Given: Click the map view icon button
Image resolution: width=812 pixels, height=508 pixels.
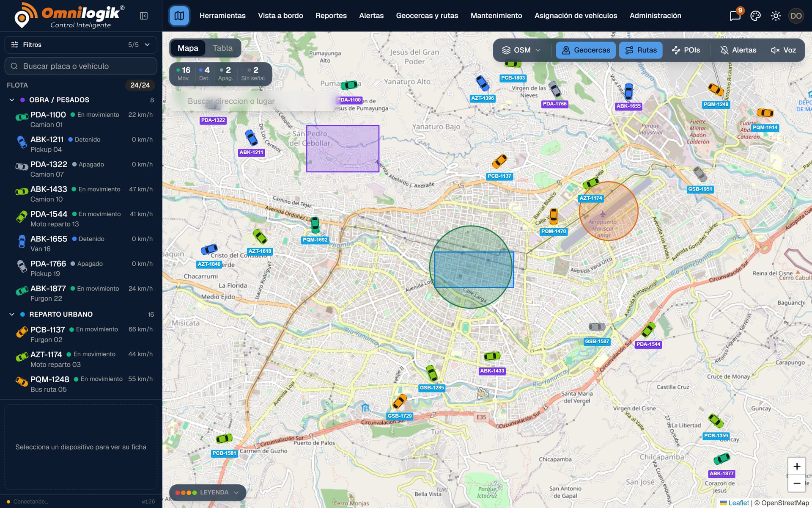Looking at the screenshot, I should click(x=179, y=16).
